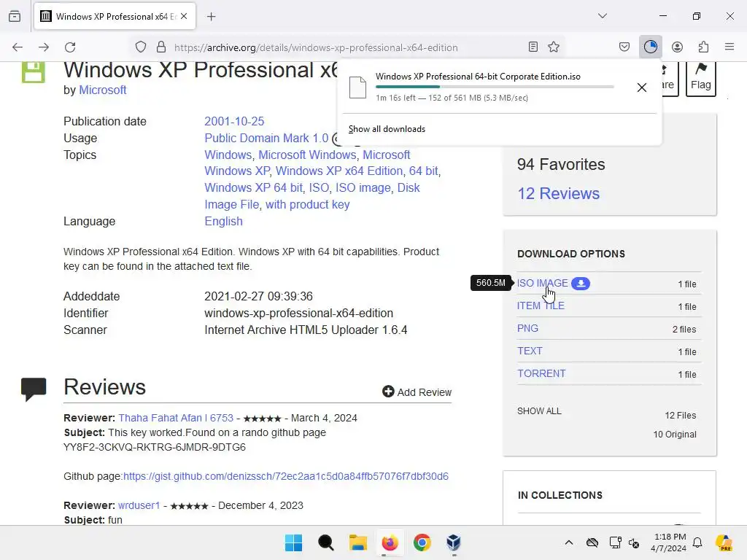Toggle reader view icon

click(x=533, y=47)
